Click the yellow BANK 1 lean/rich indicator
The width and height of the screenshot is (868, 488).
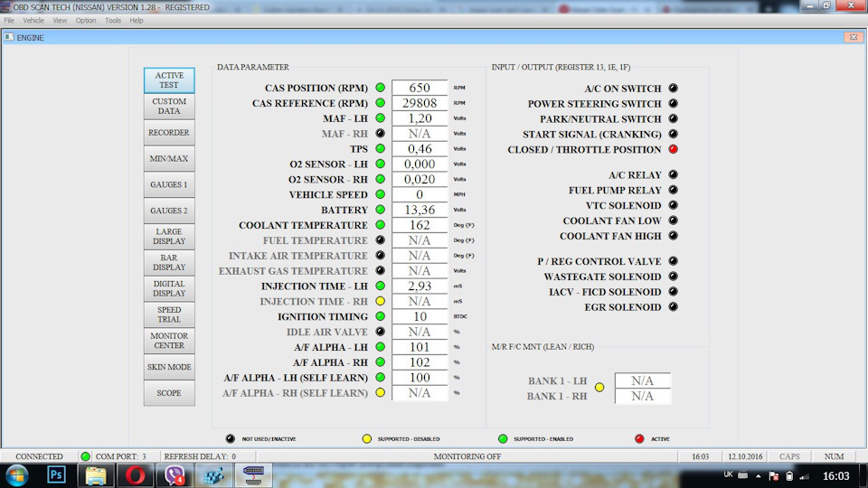[599, 388]
